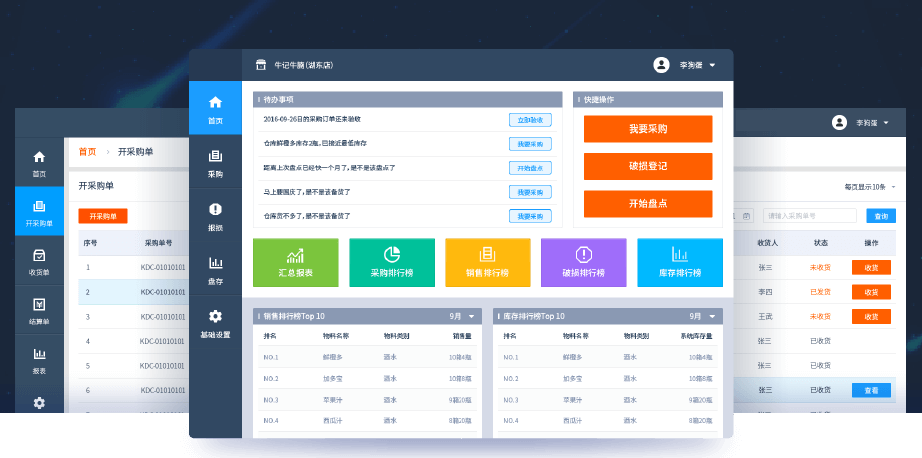922x458 pixels.
Task: Expand the 每页显示10条 page size dropdown
Action: coord(868,187)
